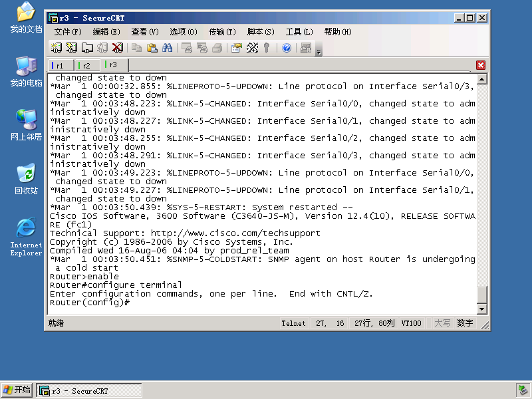The width and height of the screenshot is (532, 399).
Task: Click the Quick Connect lightning icon
Action: 72,48
